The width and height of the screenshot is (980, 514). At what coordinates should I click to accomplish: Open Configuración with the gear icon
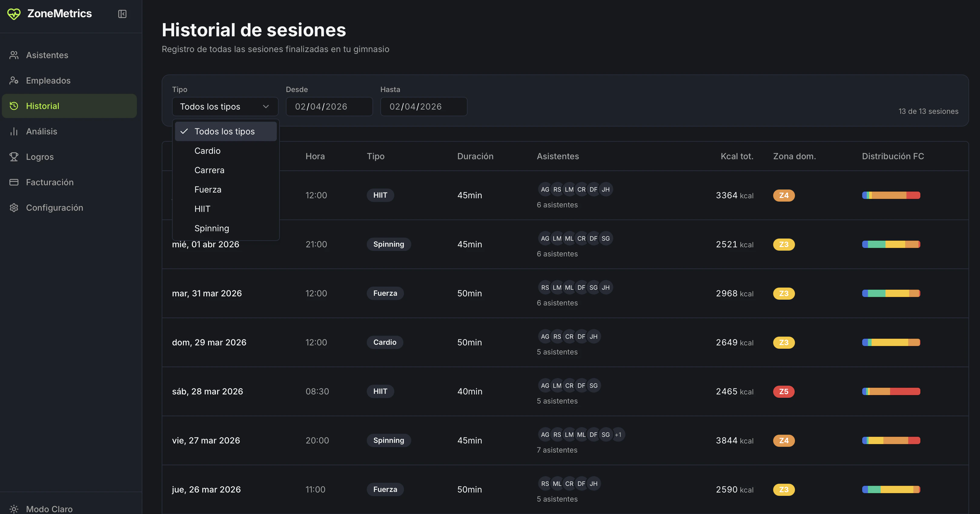tap(14, 208)
